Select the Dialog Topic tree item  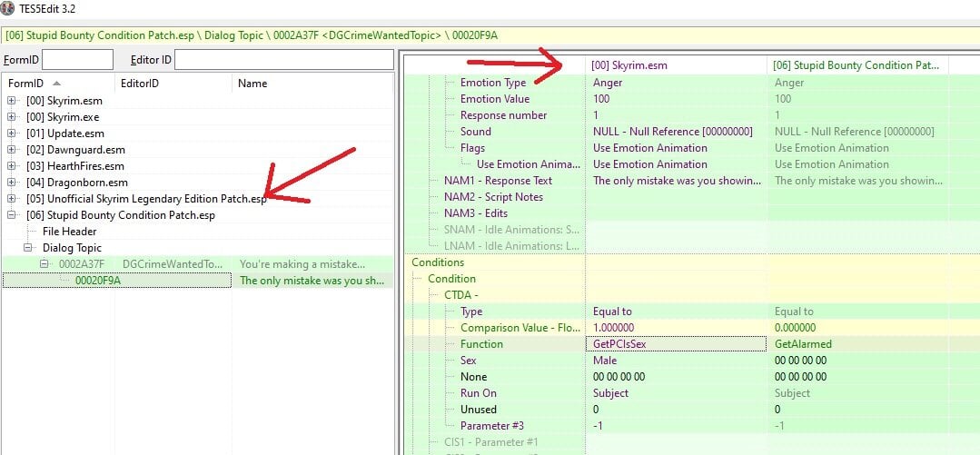pyautogui.click(x=72, y=248)
